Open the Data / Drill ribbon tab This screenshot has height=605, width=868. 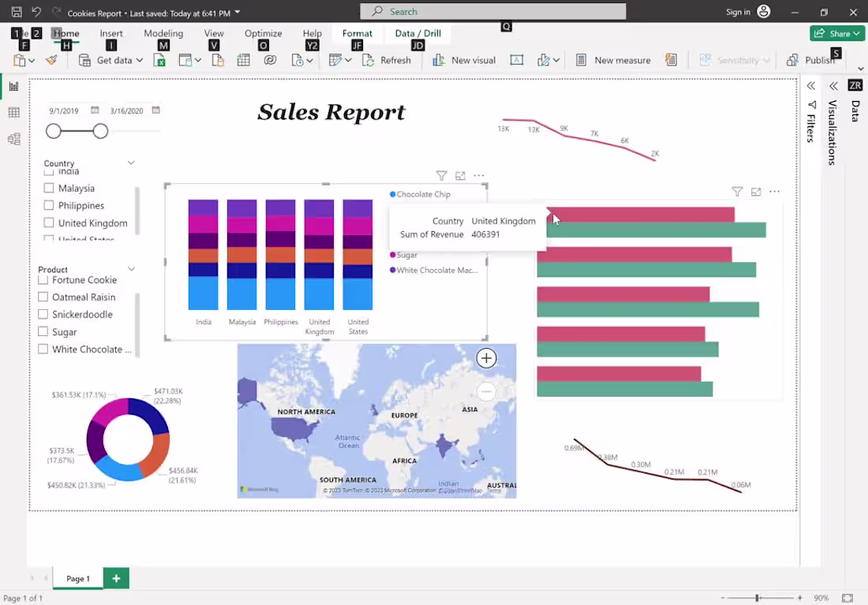tap(418, 33)
